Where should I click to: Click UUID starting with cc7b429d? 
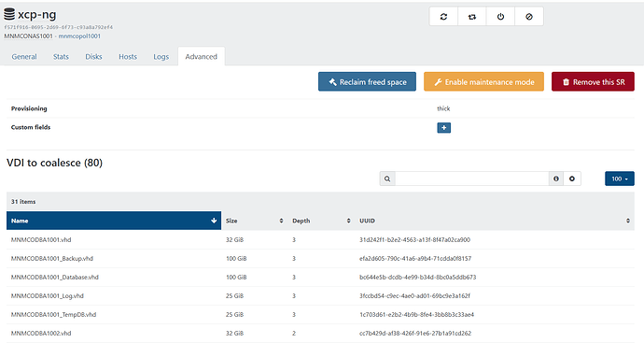[415, 333]
